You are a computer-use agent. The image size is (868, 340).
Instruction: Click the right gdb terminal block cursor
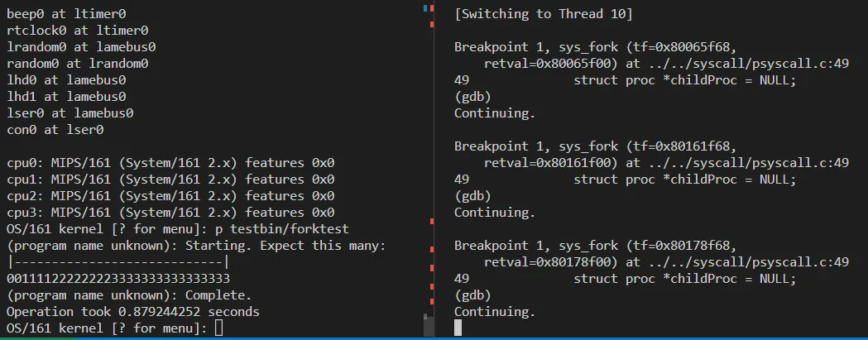458,328
